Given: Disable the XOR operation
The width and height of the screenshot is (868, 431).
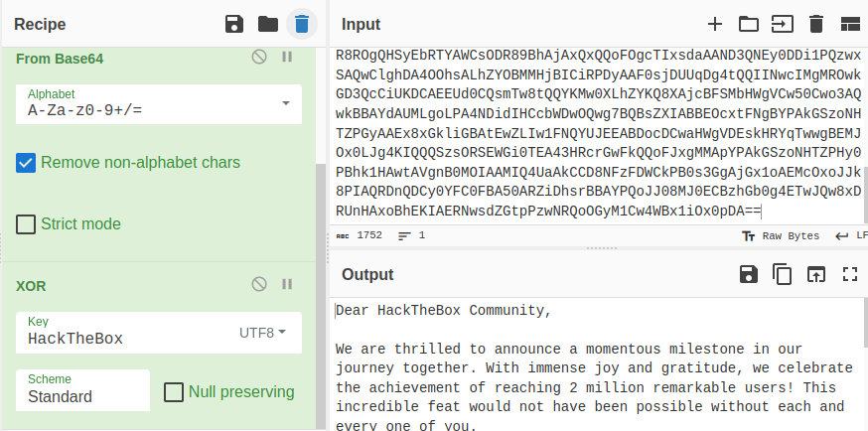Looking at the screenshot, I should 259,285.
